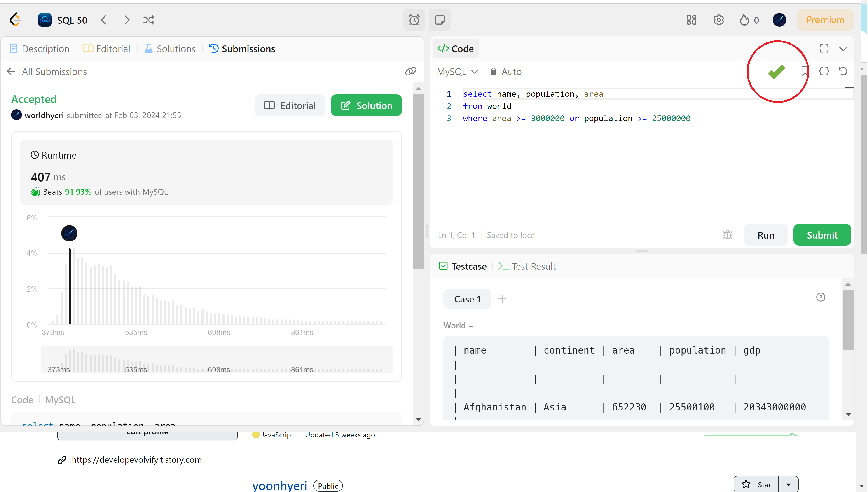Click the debugger bug icon

pyautogui.click(x=728, y=235)
